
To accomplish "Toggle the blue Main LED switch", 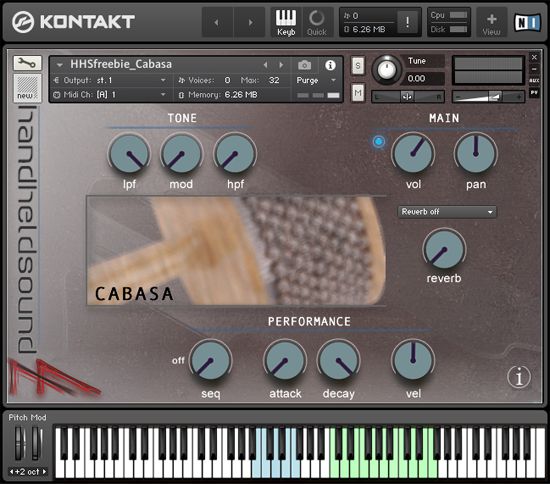I will coord(379,142).
